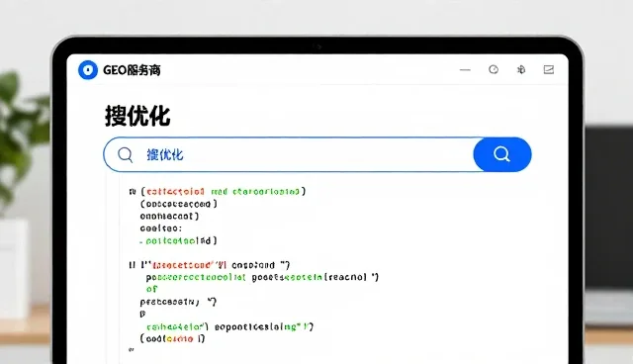This screenshot has width=633, height=364.
Task: Click the minimize dash icon in header
Action: click(x=465, y=70)
